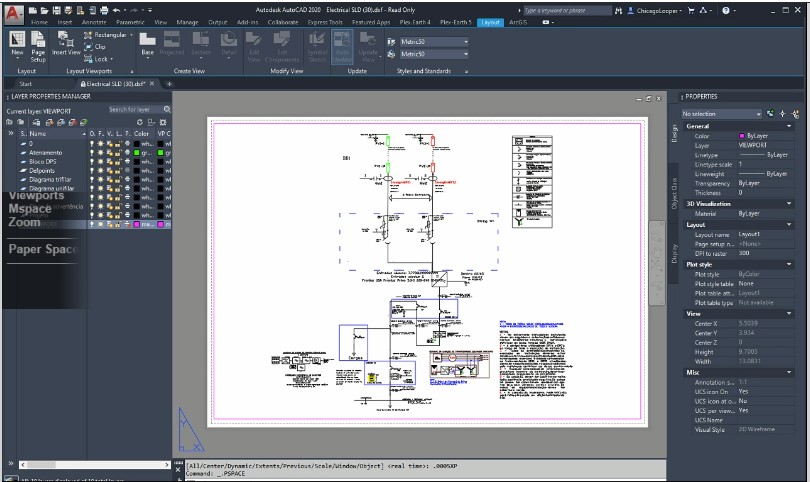Click Set Current green check layer icon
This screenshot has height=482, width=810.
83,122
